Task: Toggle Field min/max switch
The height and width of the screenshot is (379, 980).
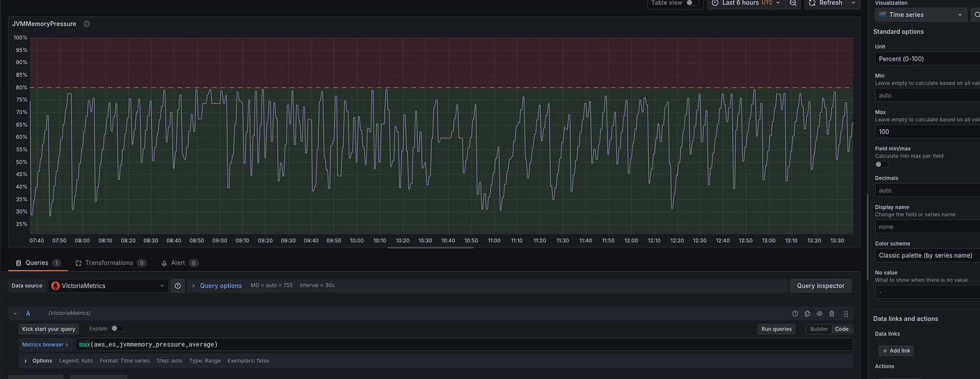Action: (882, 164)
